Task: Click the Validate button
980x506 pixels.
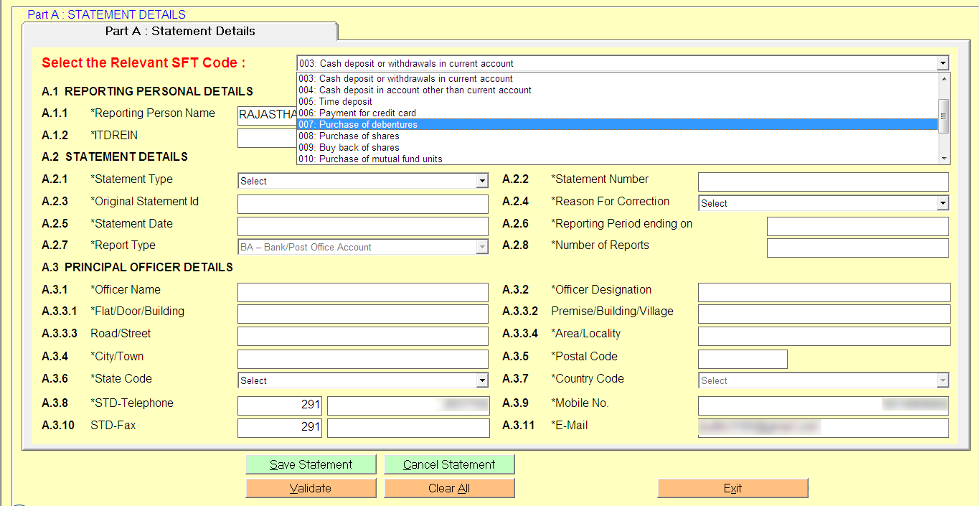Action: click(x=311, y=489)
